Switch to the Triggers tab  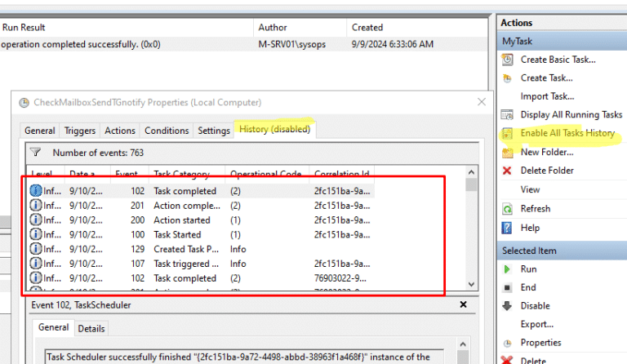pos(79,131)
